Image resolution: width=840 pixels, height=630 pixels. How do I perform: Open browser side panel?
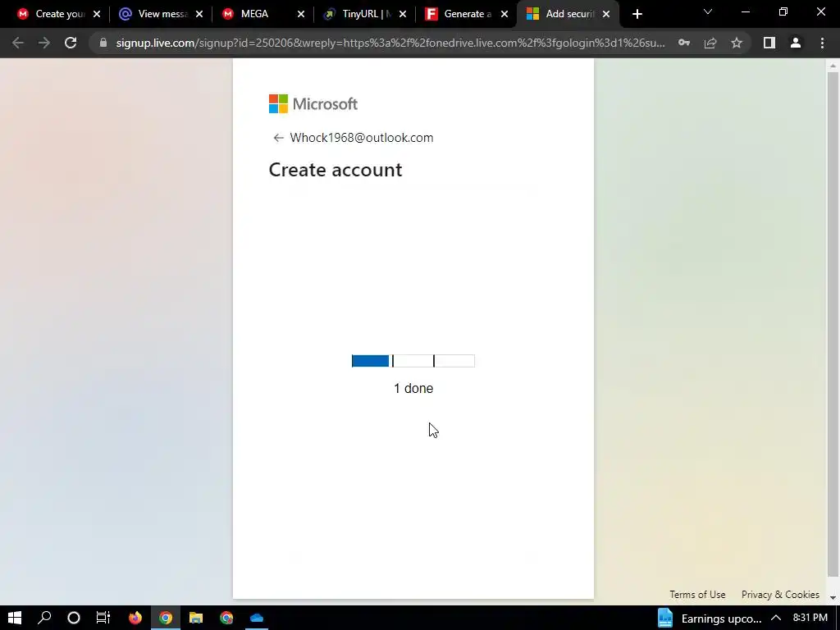point(769,43)
